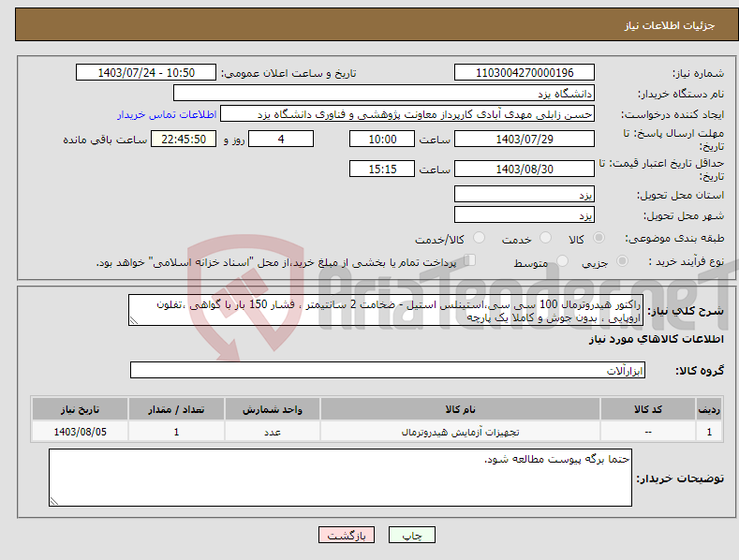This screenshot has width=739, height=560.
Task: Click the نوع فرآیند خرید label
Action: [x=687, y=261]
